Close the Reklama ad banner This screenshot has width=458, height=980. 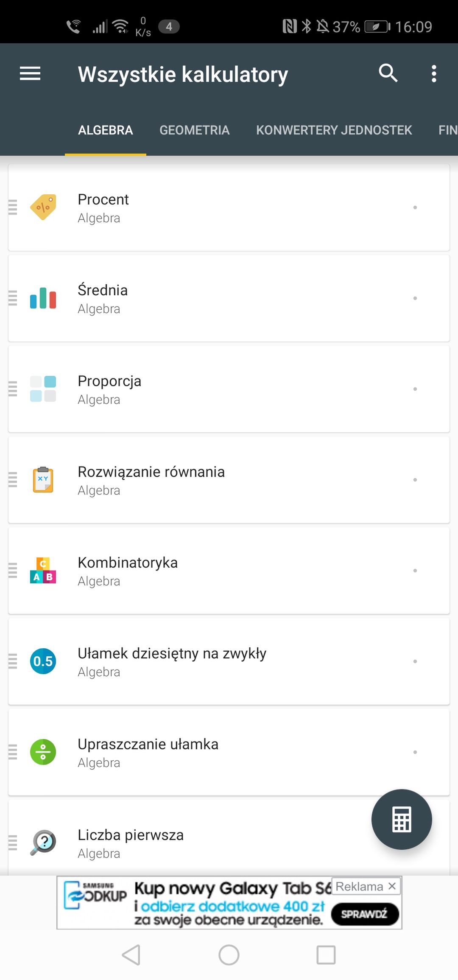(392, 886)
